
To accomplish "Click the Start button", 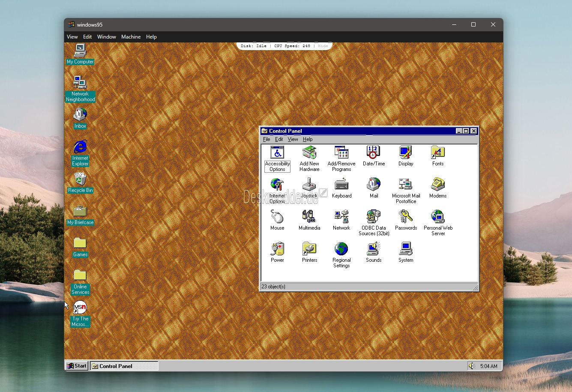I will coord(77,366).
